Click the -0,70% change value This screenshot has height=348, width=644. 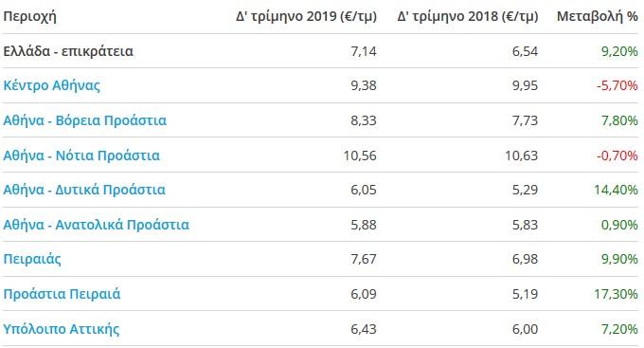(617, 156)
